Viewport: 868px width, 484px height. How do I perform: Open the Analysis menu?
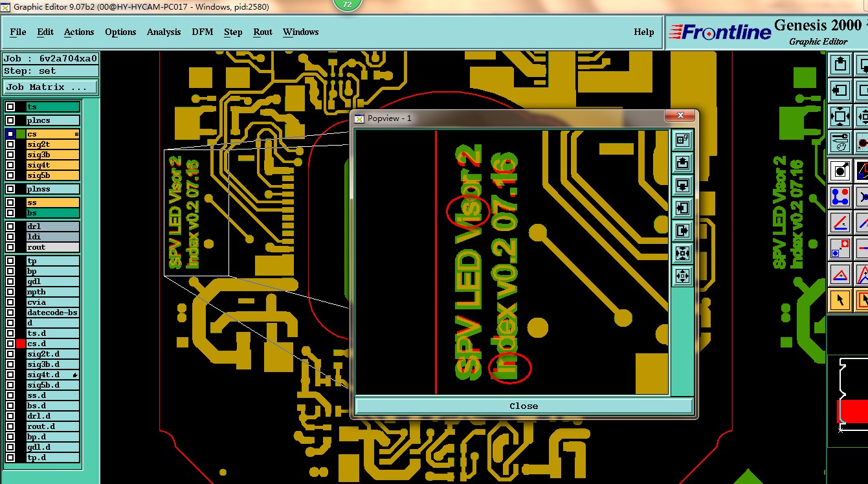164,32
